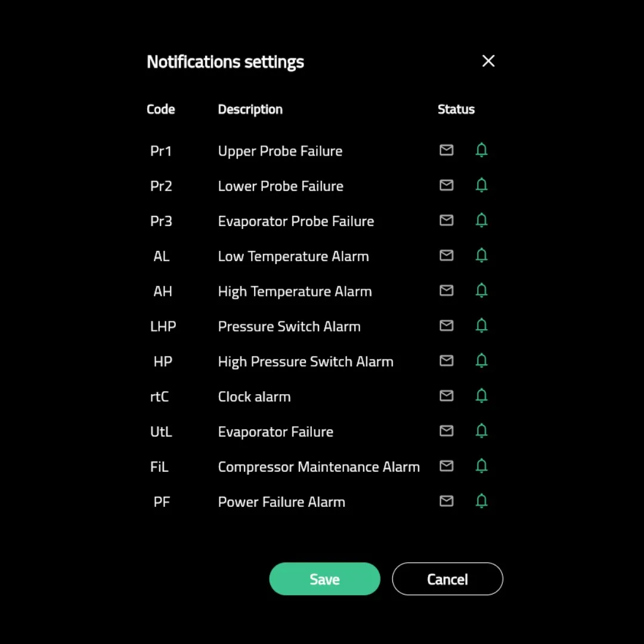Viewport: 644px width, 644px height.
Task: Select the Power Failure Alarm description
Action: tap(281, 502)
